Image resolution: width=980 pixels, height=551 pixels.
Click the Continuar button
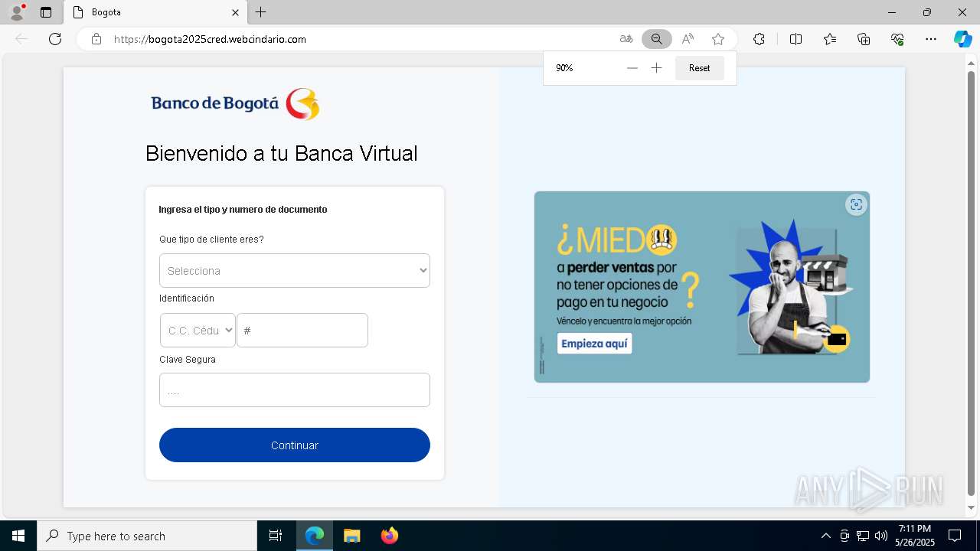tap(295, 445)
